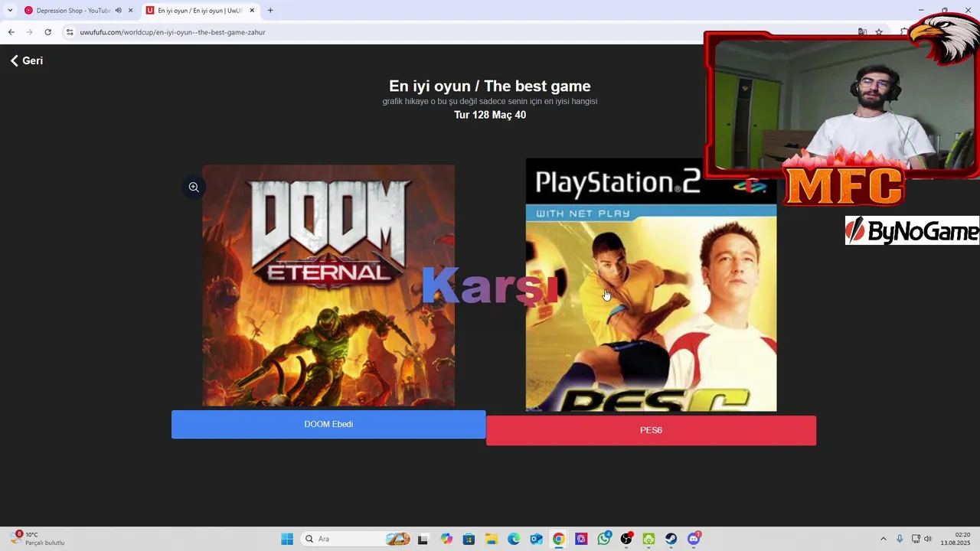The image size is (980, 551).
Task: Vote for DOOM Ebedi blue button
Action: pyautogui.click(x=328, y=424)
